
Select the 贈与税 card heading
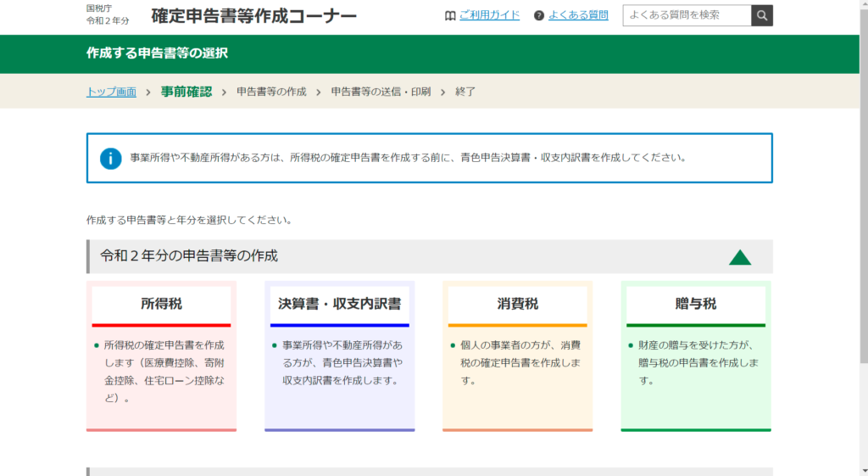695,304
